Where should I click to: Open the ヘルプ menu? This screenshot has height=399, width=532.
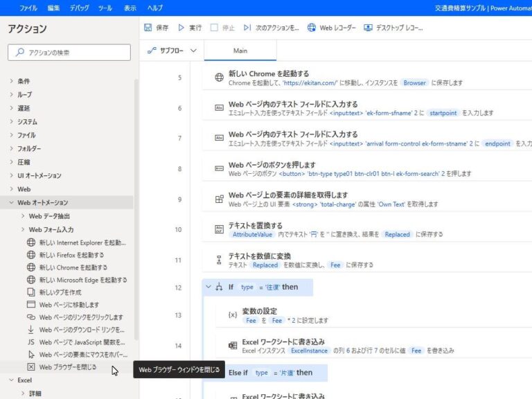[154, 8]
